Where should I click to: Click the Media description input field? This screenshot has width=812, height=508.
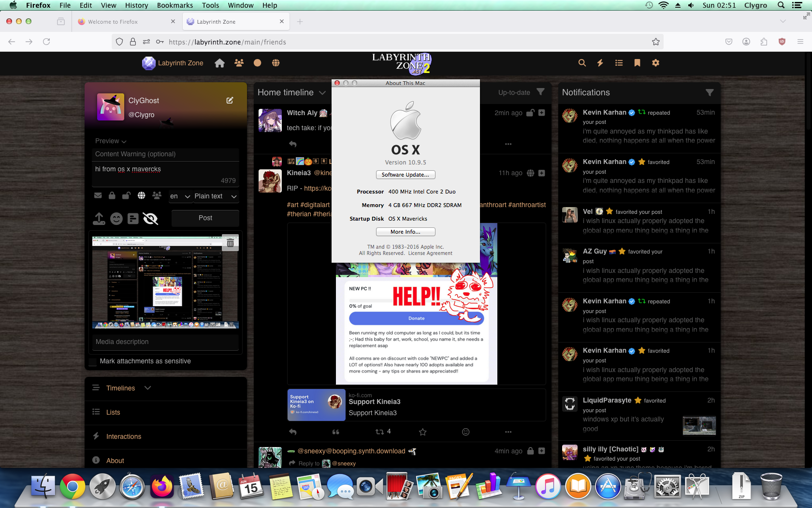pos(165,342)
